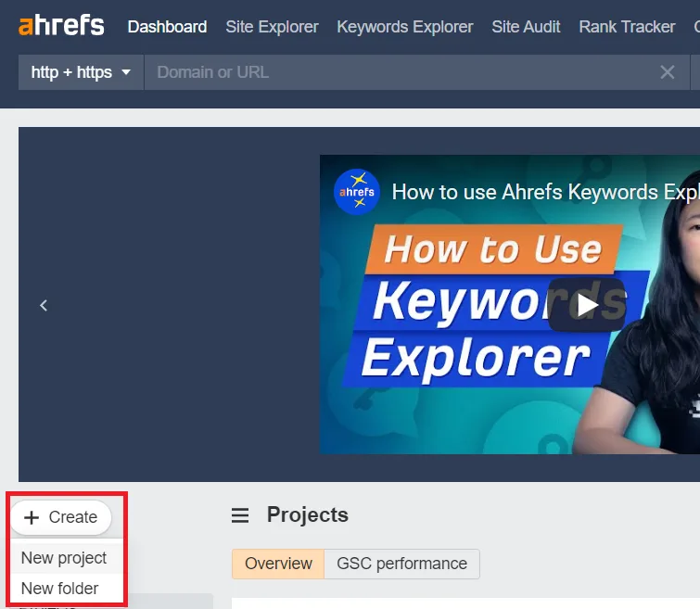Expand the http + https protocol dropdown

click(81, 72)
